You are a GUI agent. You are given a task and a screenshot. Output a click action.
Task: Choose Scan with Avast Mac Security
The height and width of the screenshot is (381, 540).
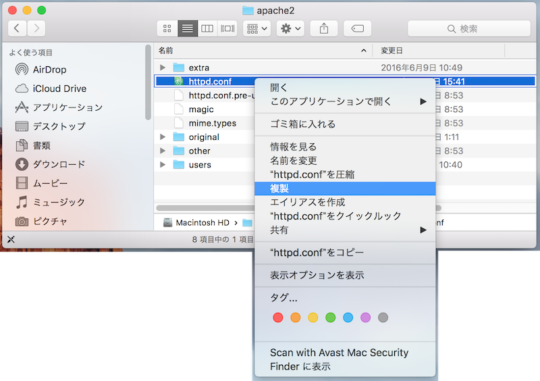pos(345,352)
